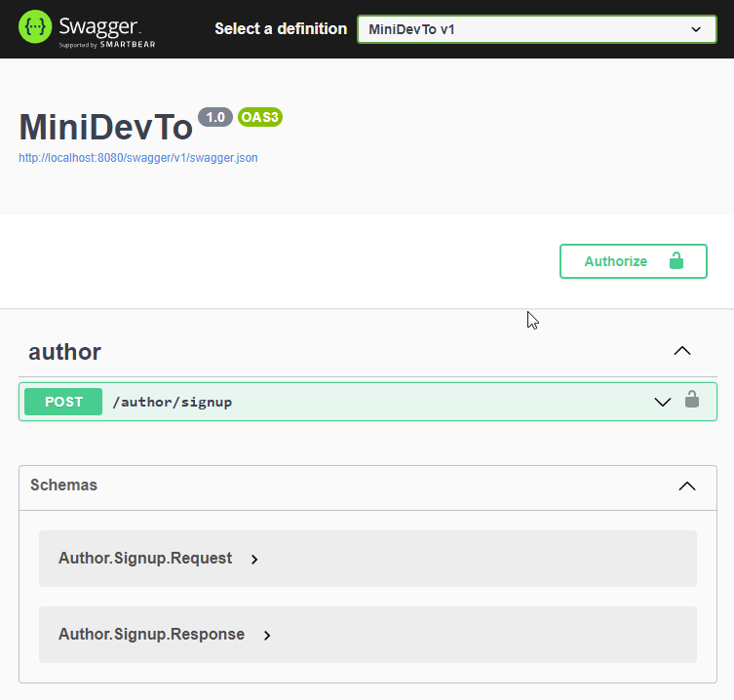Screen dimensions: 734x700
Task: Open the swagger.json localhost link
Action: coord(138,158)
